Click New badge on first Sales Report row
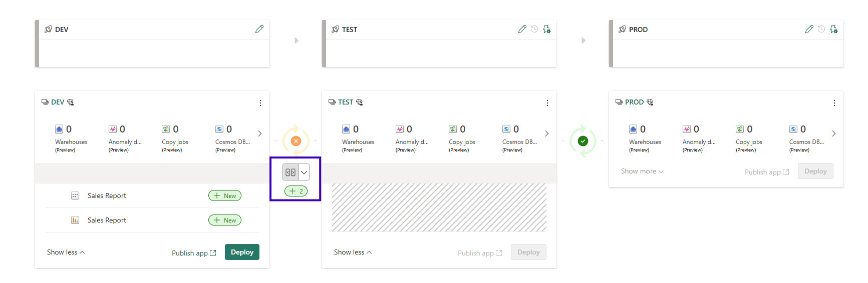Screen dimensions: 868x283 click(225, 195)
